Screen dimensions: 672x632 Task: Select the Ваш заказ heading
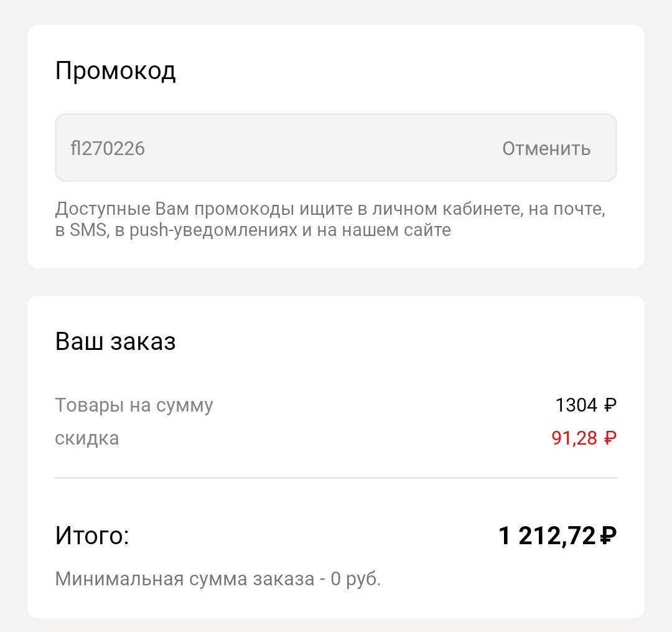(x=115, y=342)
